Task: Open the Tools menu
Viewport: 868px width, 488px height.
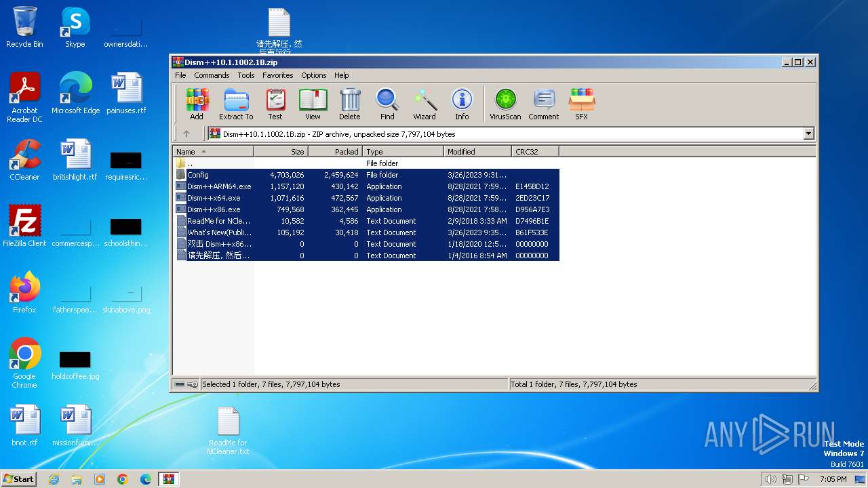Action: (246, 75)
